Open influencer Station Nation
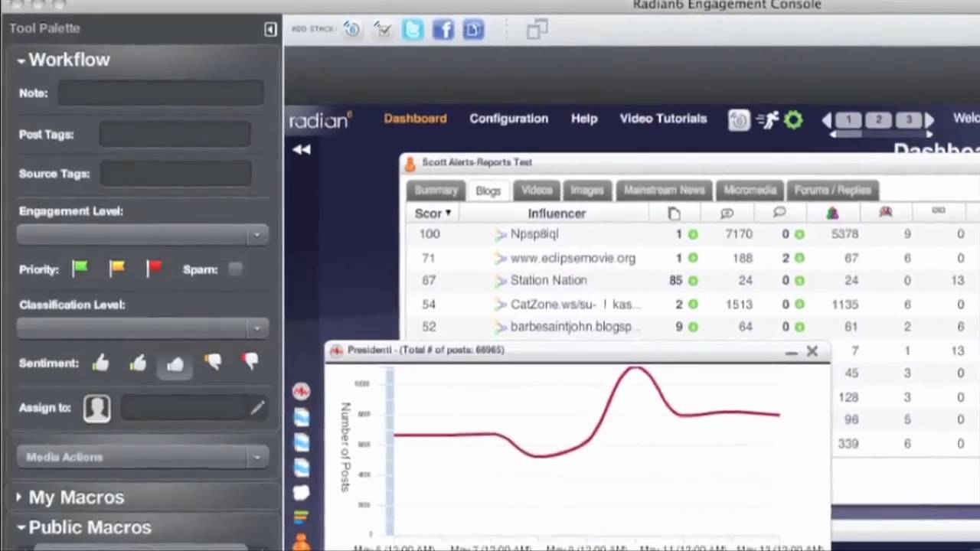 coord(548,280)
